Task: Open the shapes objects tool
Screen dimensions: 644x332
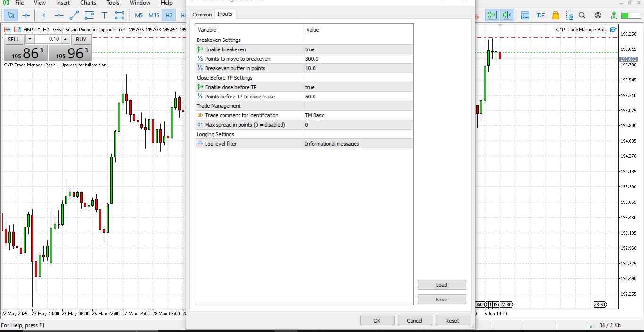Action: click(119, 16)
